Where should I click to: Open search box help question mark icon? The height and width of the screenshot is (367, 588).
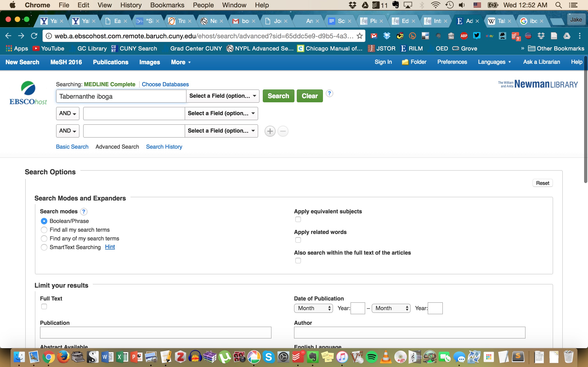click(329, 93)
